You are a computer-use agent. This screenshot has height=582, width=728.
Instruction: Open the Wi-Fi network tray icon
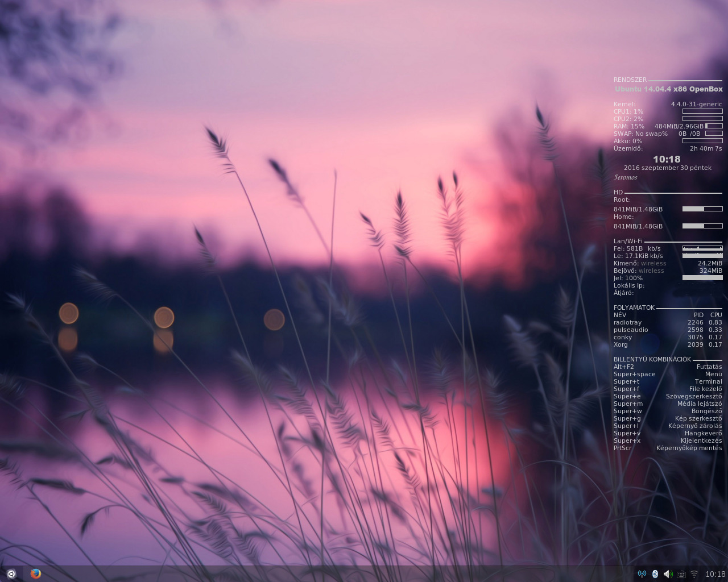tap(694, 574)
